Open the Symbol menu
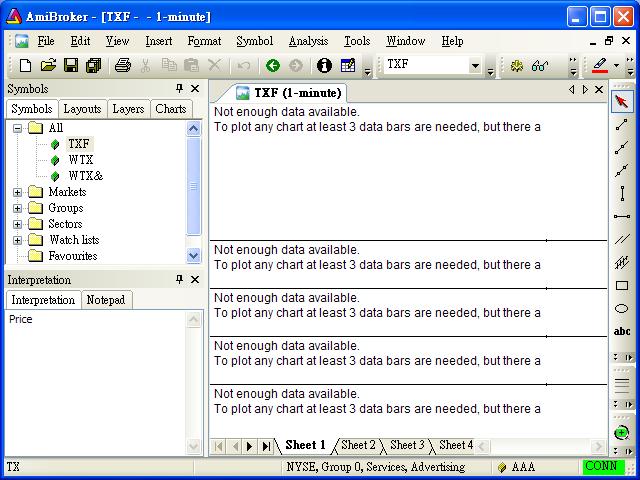Viewport: 640px width, 480px height. coord(255,41)
